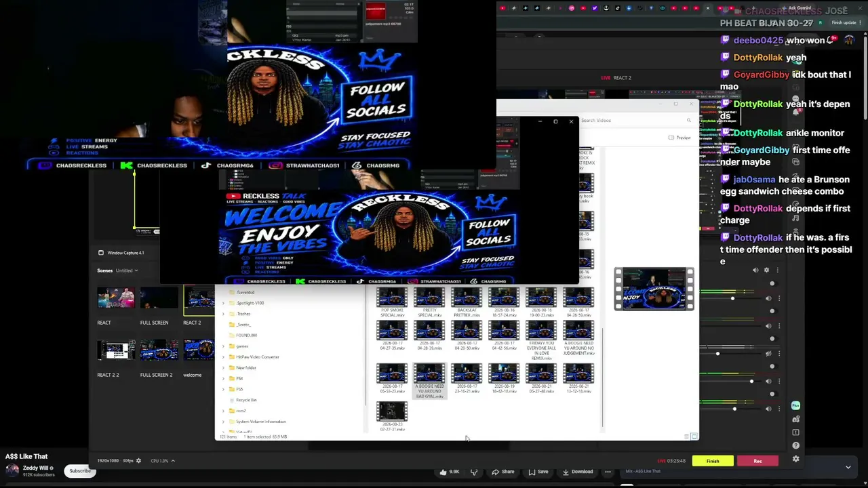
Task: Switch Explorer to large thumbnails view icon
Action: tap(694, 436)
